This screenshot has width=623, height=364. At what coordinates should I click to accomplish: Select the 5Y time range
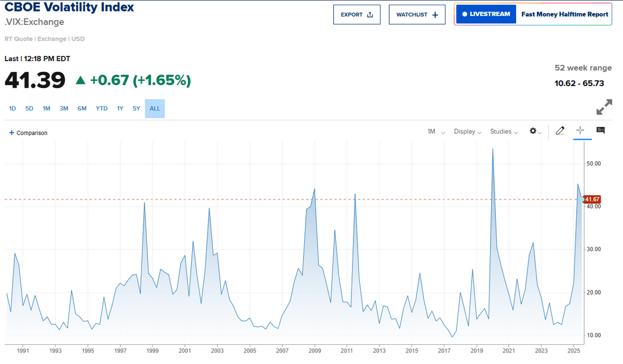[137, 108]
